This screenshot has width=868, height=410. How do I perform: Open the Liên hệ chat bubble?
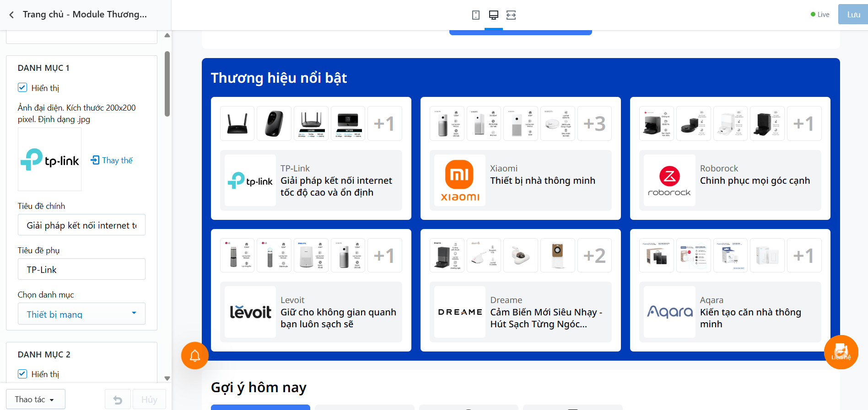[x=841, y=352]
